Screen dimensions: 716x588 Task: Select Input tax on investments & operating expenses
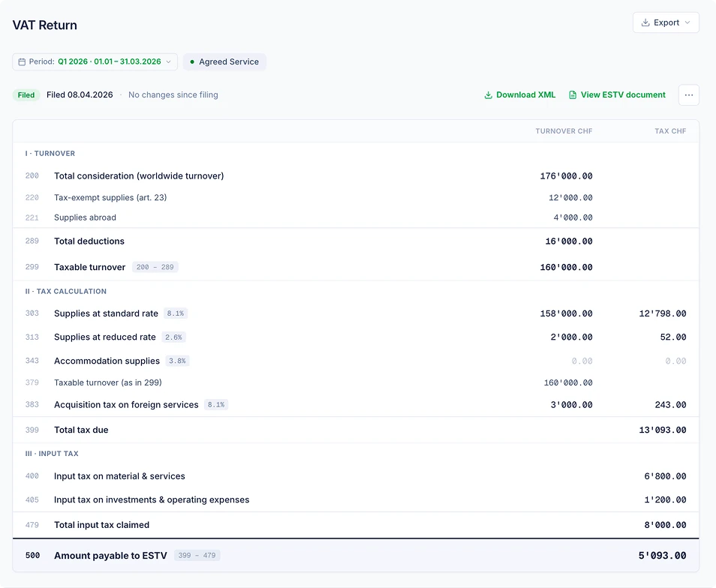point(152,500)
